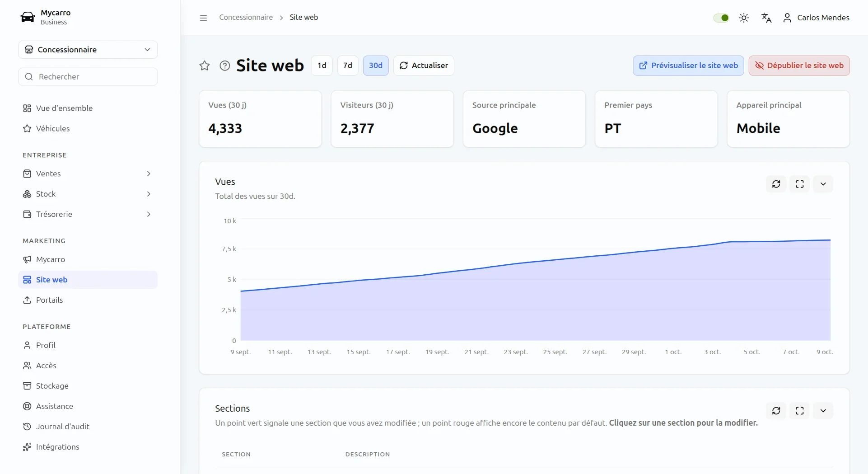Toggle the green switch in the header
868x474 pixels.
coord(721,18)
